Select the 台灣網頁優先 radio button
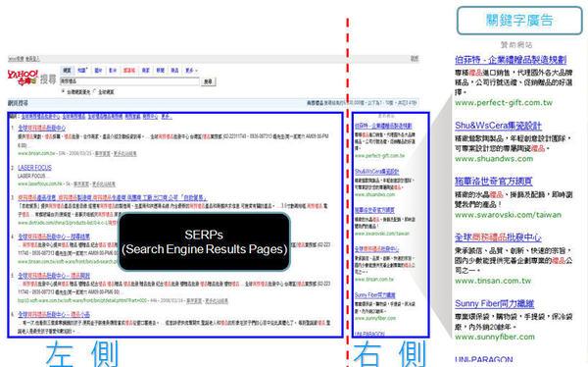Screen dimensions: 588x367 (63, 91)
